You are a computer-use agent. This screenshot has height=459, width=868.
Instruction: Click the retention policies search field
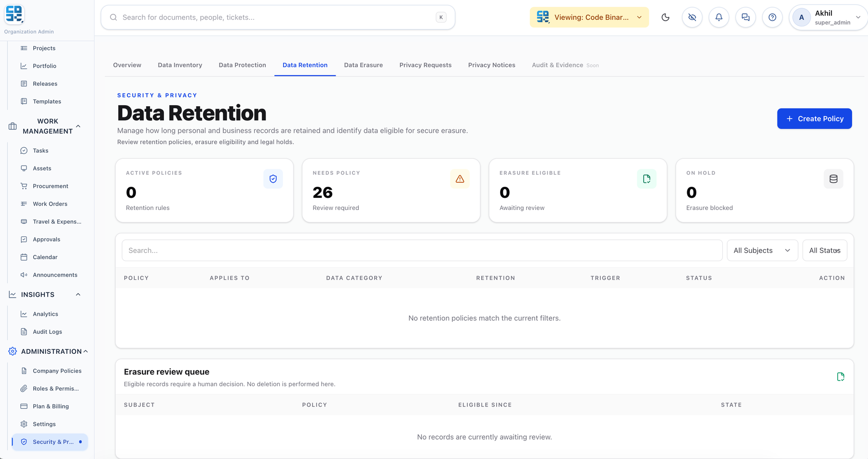[422, 250]
